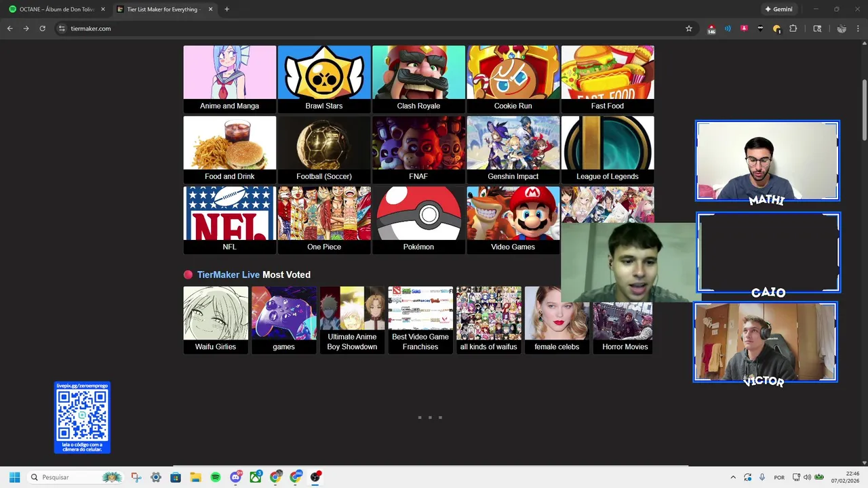This screenshot has height=488, width=868.
Task: Open the Cookie Run category
Action: point(513,79)
